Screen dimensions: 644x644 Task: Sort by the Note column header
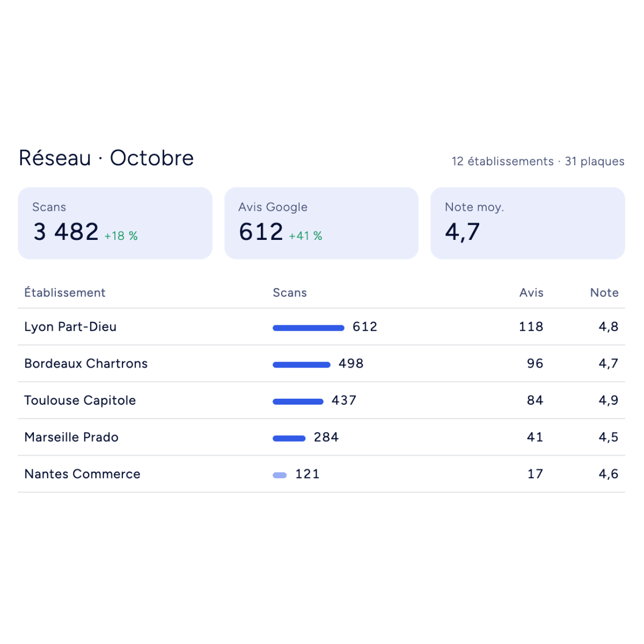point(604,292)
